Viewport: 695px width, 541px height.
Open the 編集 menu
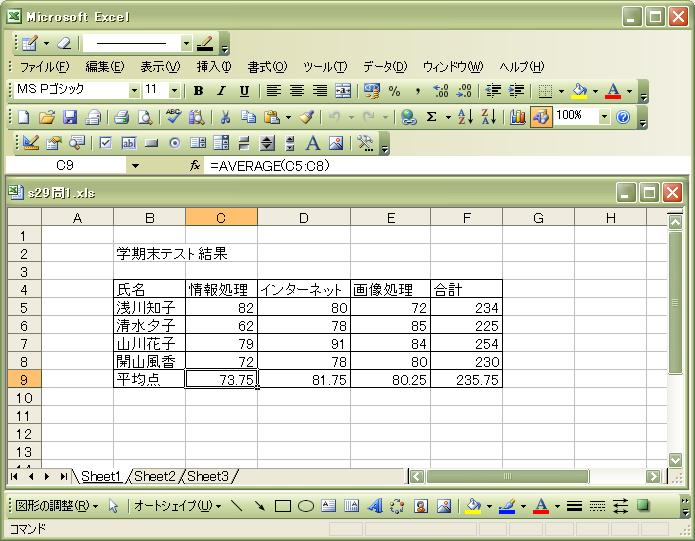pos(105,67)
